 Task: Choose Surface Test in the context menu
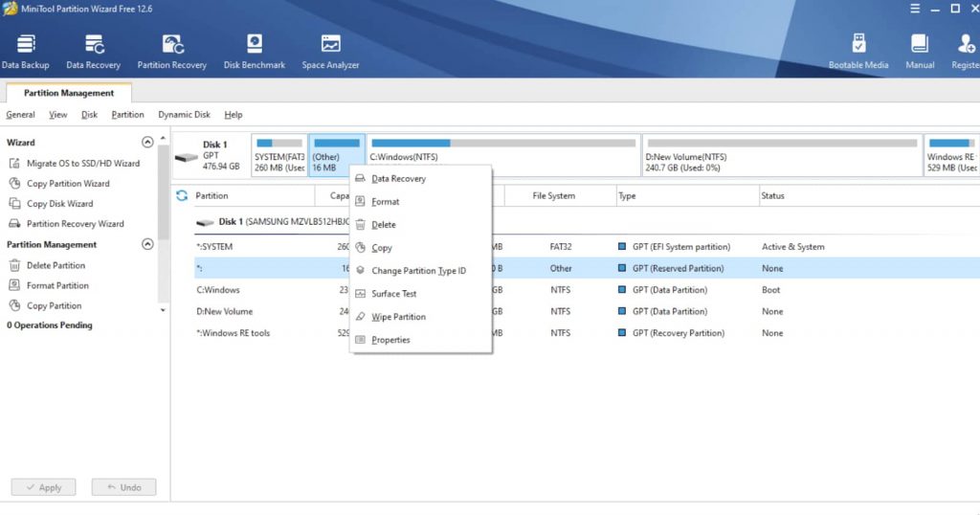tap(421, 294)
